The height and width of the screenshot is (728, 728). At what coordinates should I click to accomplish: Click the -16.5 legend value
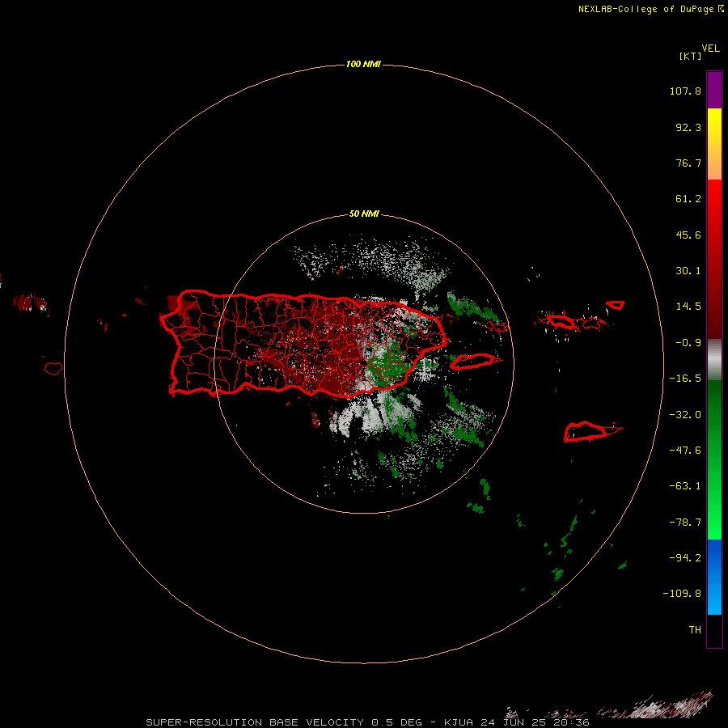click(685, 379)
